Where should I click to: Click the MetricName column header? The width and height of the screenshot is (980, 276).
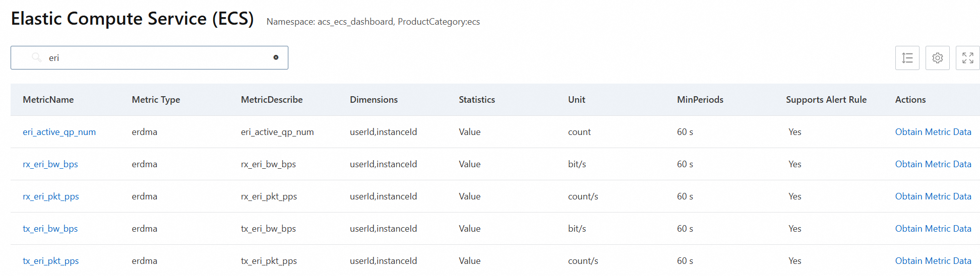(48, 100)
